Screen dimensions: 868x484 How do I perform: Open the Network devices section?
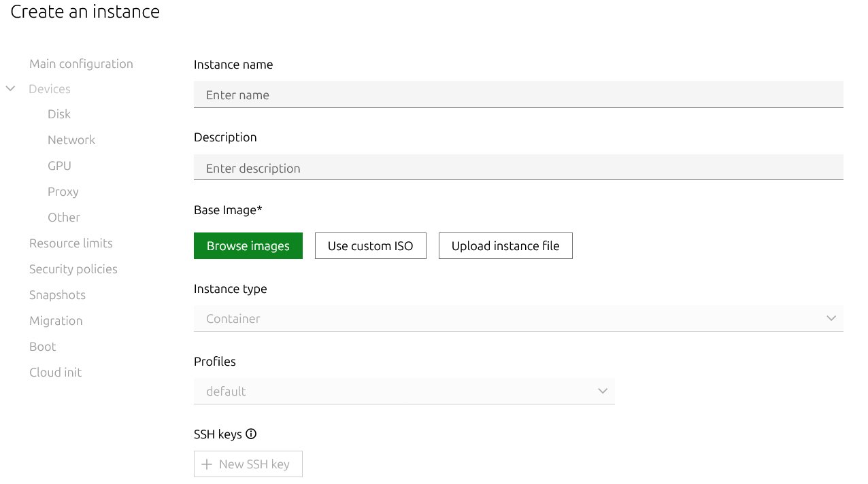71,140
